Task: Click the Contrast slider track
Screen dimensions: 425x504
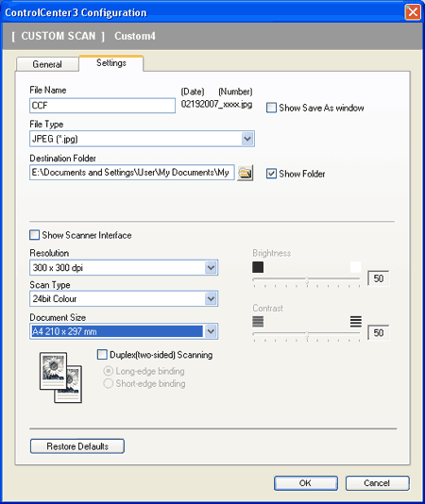Action: pos(306,335)
